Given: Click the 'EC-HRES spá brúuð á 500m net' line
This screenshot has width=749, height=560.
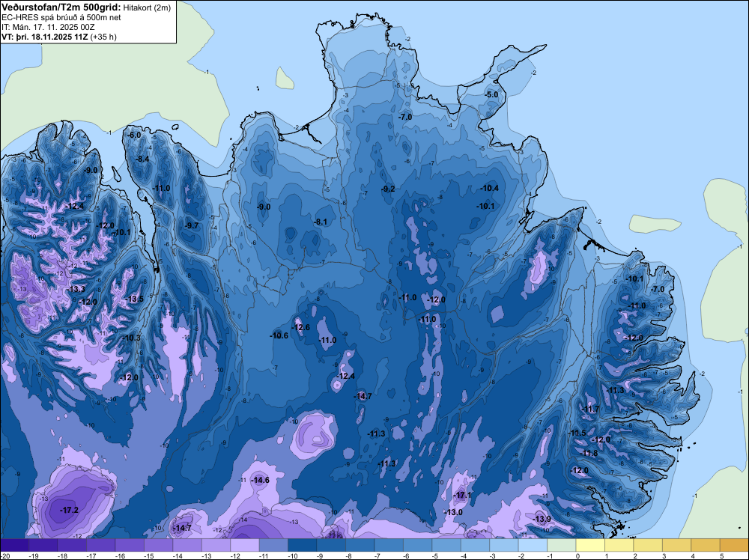Looking at the screenshot, I should click(61, 18).
